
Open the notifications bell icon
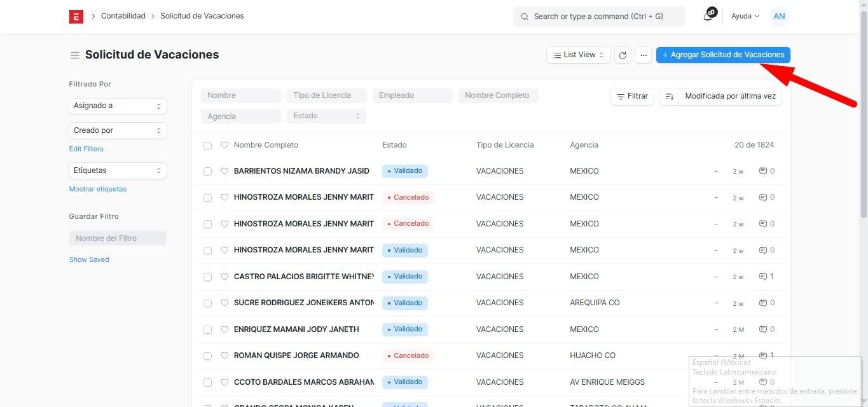pyautogui.click(x=708, y=17)
